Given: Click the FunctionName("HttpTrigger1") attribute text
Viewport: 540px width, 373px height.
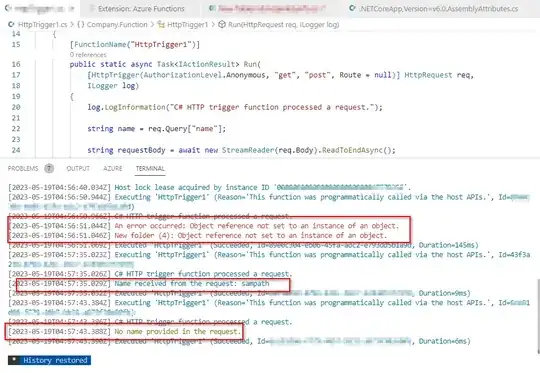Looking at the screenshot, I should point(135,44).
